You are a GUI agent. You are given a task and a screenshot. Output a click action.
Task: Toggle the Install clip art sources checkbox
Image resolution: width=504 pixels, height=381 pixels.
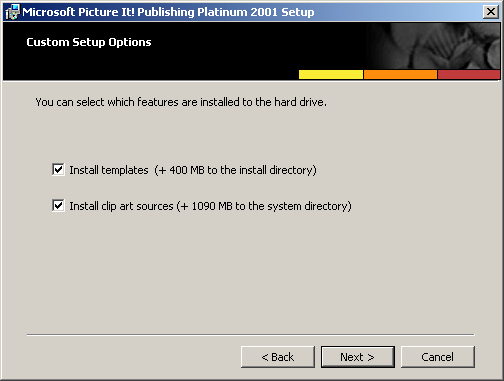pos(58,206)
